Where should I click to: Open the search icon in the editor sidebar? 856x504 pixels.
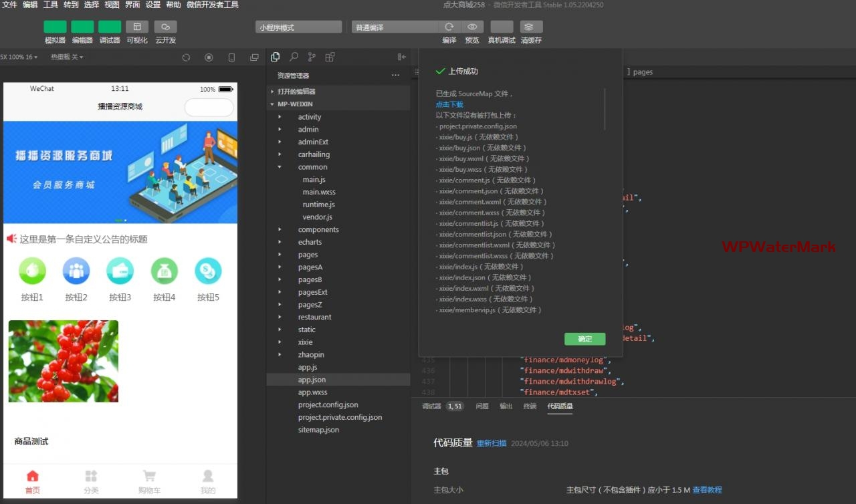[x=294, y=57]
